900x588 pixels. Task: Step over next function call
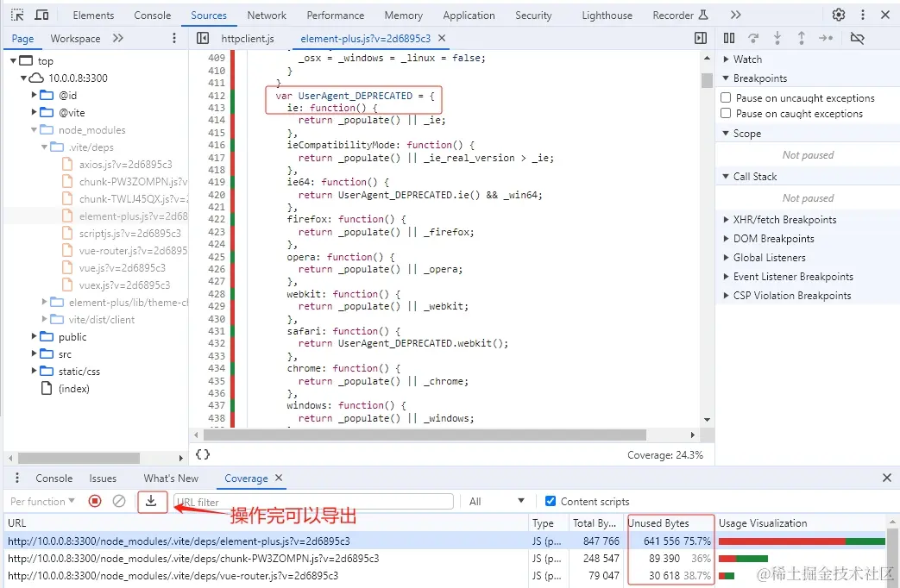[x=753, y=39]
